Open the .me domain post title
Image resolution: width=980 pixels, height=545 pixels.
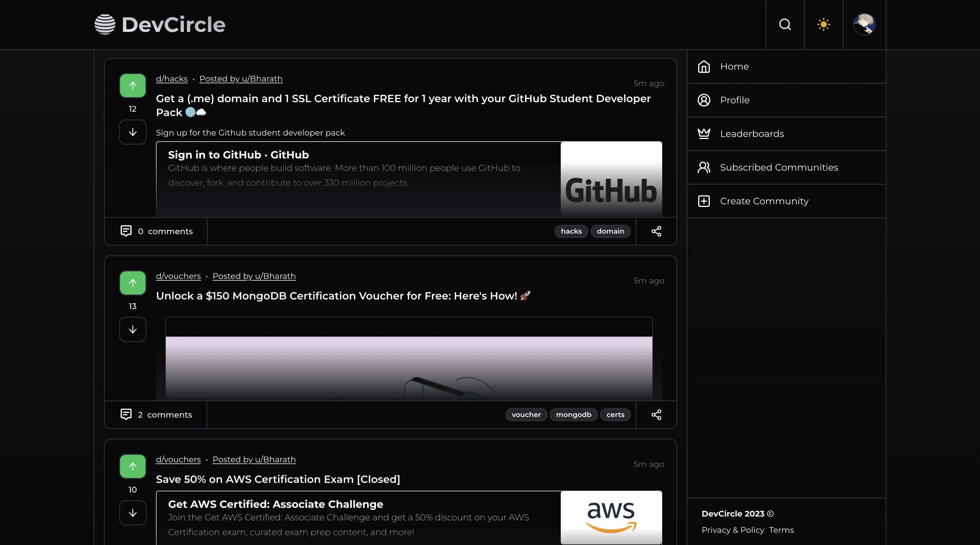(x=403, y=105)
